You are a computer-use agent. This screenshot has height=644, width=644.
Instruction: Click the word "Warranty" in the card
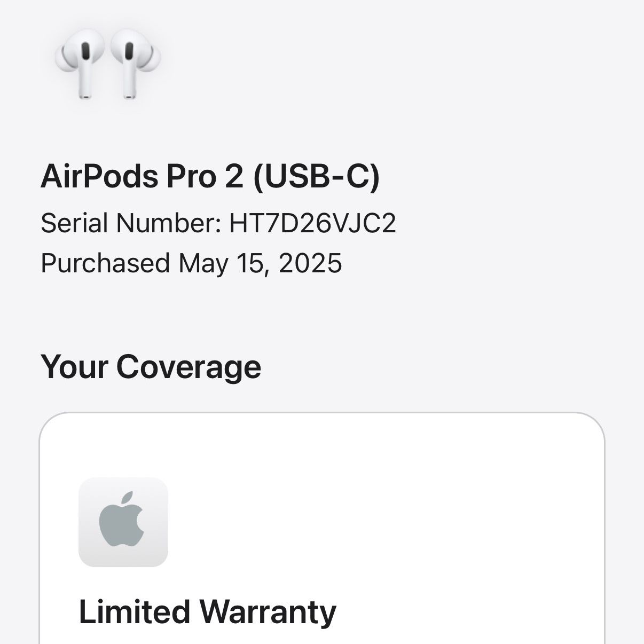tap(268, 612)
